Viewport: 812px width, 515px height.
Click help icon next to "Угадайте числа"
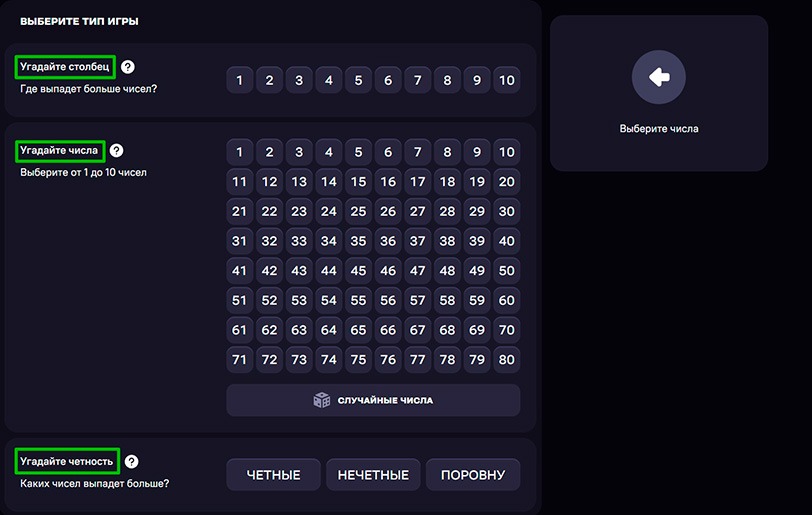tap(116, 151)
